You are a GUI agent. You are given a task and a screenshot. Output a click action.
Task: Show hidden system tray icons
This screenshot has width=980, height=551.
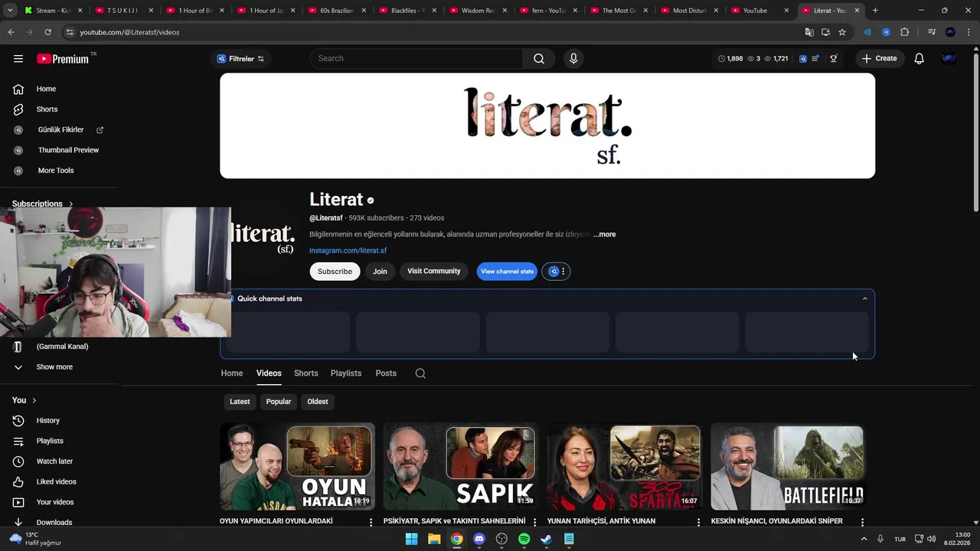point(864,539)
